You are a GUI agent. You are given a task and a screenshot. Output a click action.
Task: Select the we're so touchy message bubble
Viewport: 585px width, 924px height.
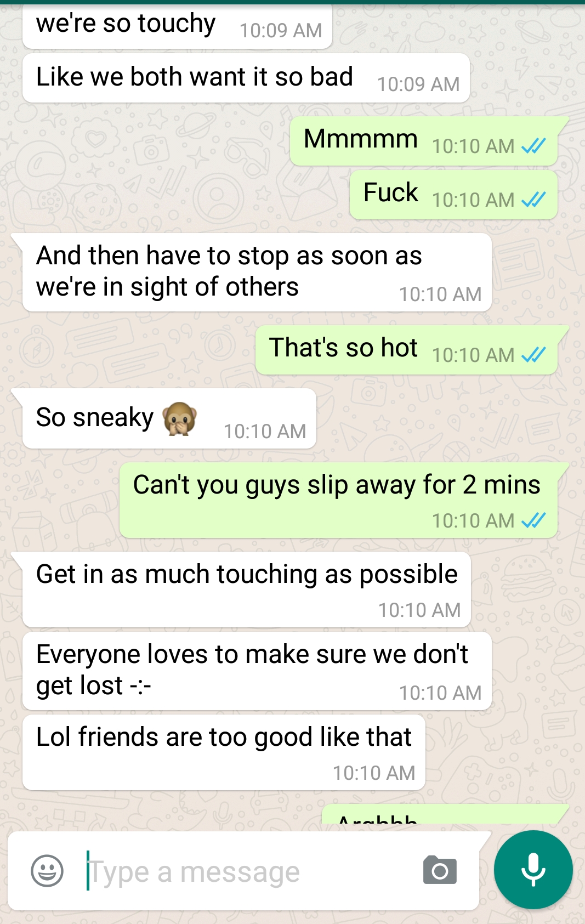[177, 26]
